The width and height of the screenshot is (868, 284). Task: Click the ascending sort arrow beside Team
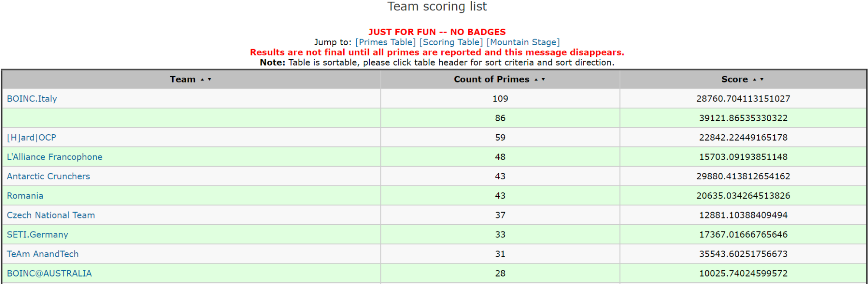click(x=202, y=79)
